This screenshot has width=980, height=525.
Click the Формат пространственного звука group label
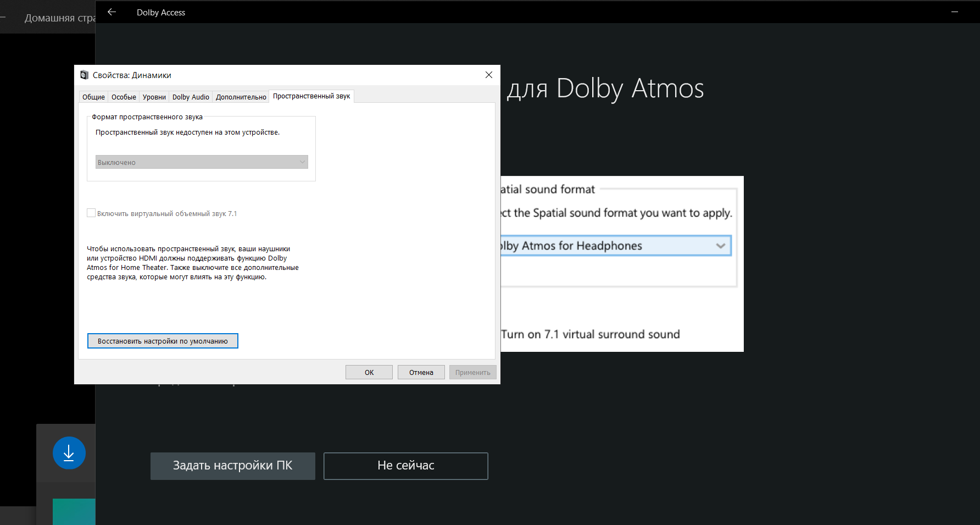(x=147, y=117)
